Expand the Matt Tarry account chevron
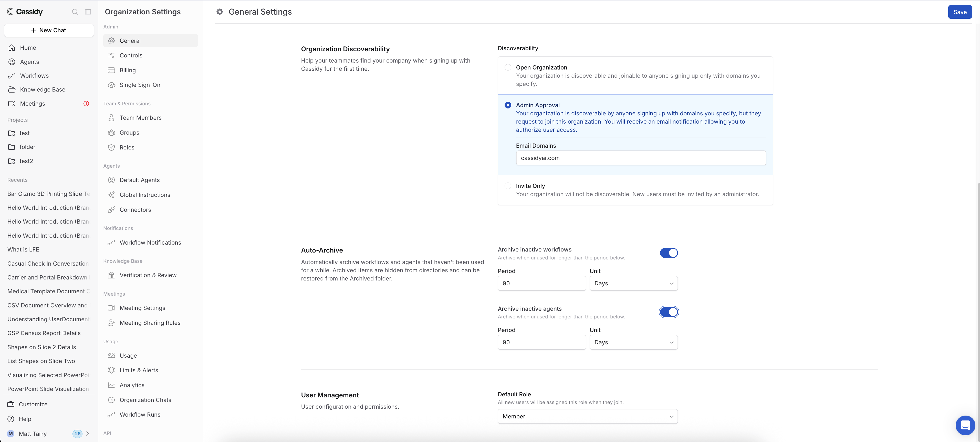The height and width of the screenshot is (442, 980). [88, 434]
